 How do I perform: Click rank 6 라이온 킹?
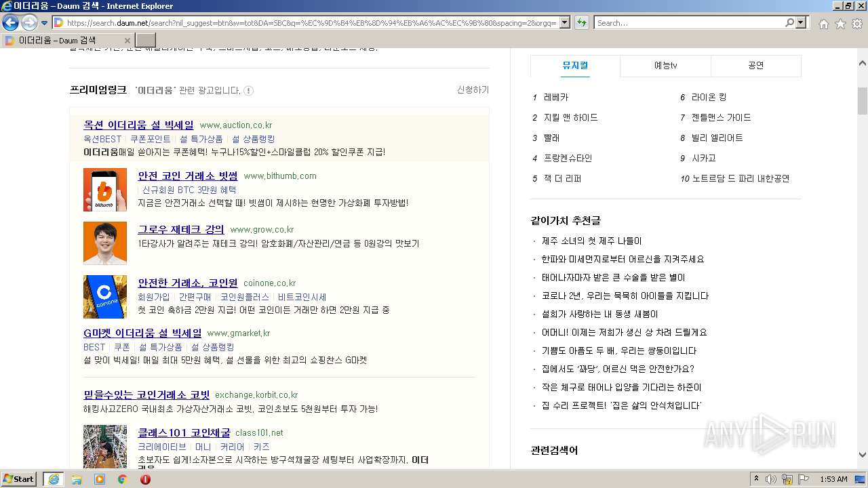pyautogui.click(x=709, y=97)
